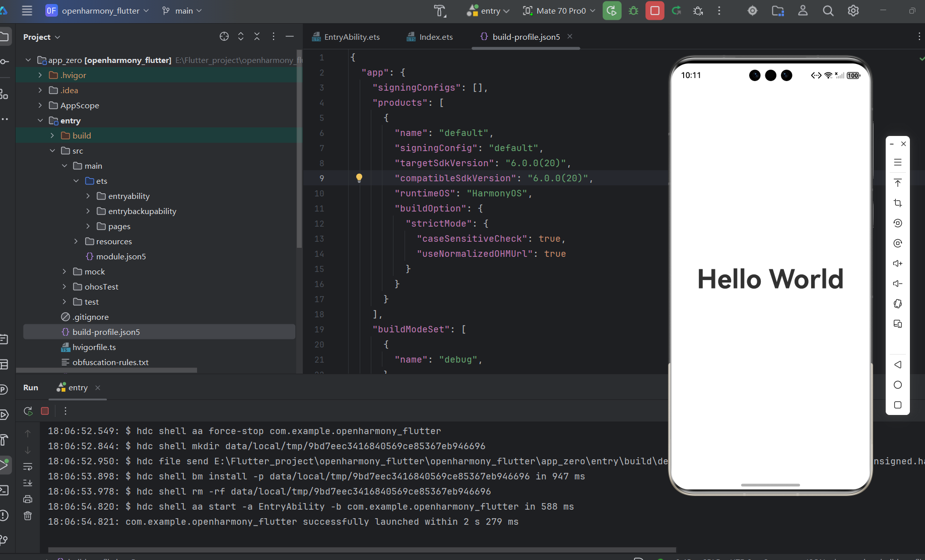Open more toolbar actions menu

(x=719, y=11)
